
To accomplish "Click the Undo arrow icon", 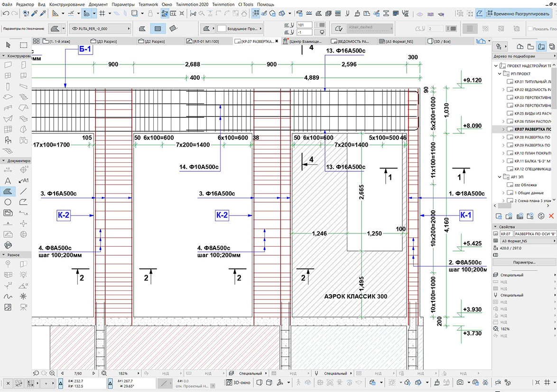I will pos(6,13).
